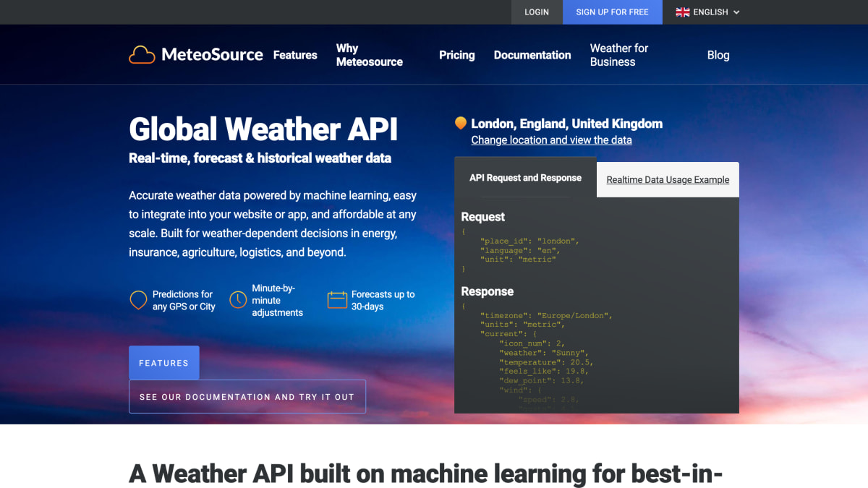Open the English language dropdown
Screen dimensions: 868x488
click(708, 12)
